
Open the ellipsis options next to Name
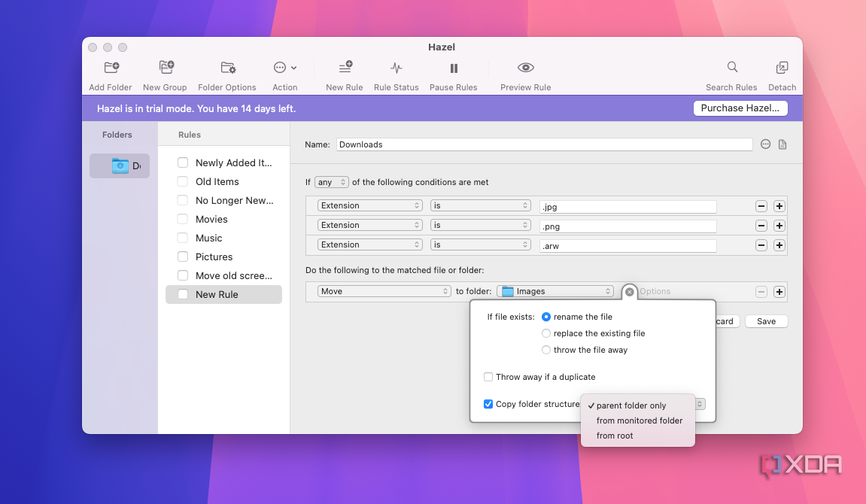pyautogui.click(x=765, y=144)
